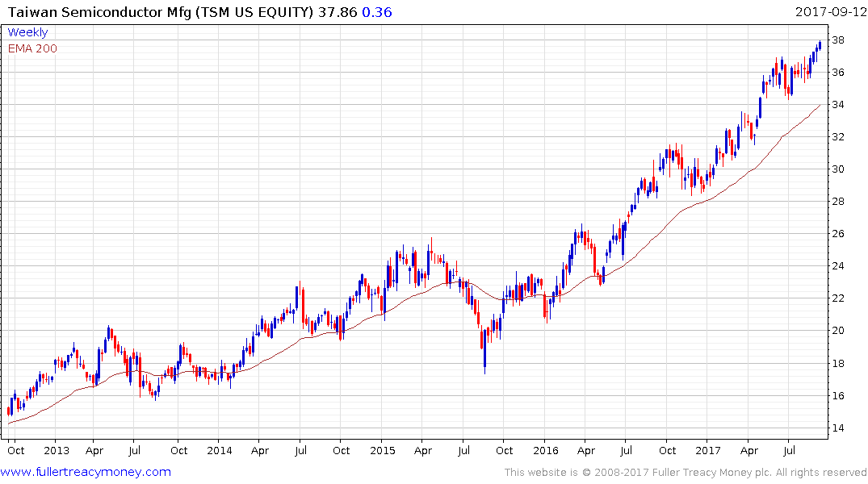Select the price change value 0.36

pos(377,12)
